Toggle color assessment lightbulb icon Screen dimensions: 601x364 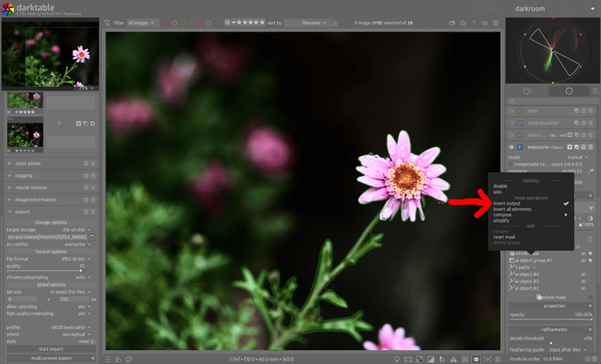tap(397, 359)
